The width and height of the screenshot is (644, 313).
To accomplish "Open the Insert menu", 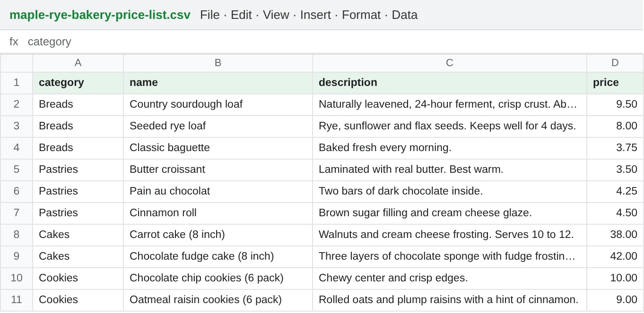I will [x=315, y=15].
